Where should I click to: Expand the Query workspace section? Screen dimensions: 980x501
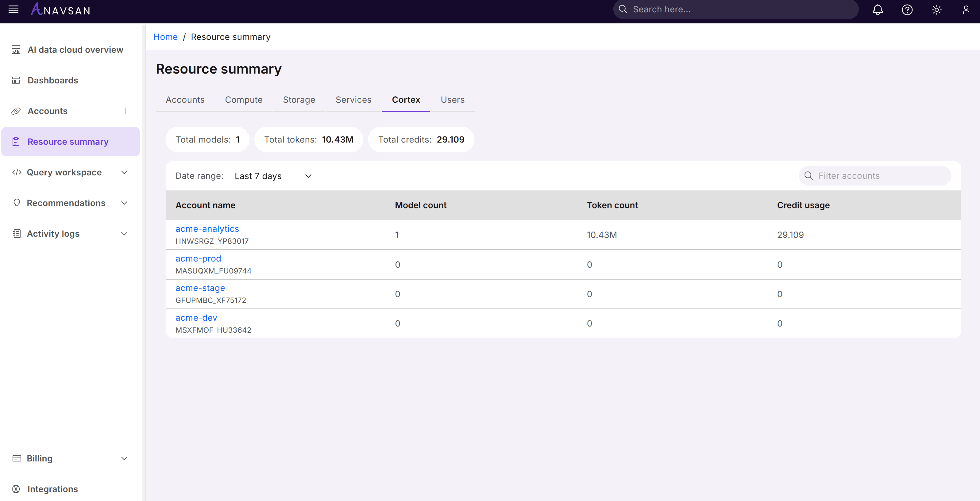124,173
